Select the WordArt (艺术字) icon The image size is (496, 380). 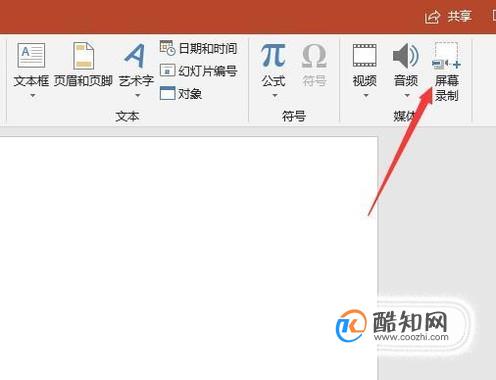pos(136,56)
